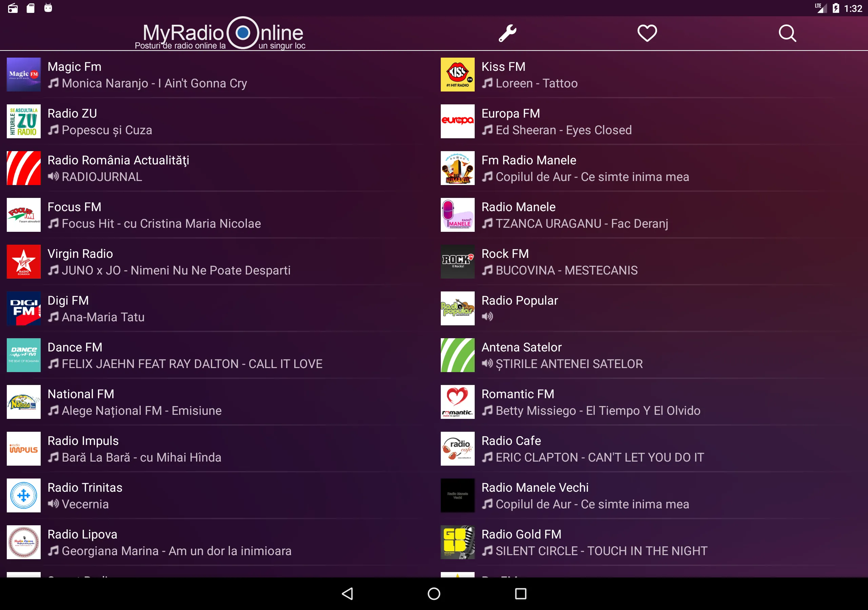Tap the Android back navigation button

[348, 594]
